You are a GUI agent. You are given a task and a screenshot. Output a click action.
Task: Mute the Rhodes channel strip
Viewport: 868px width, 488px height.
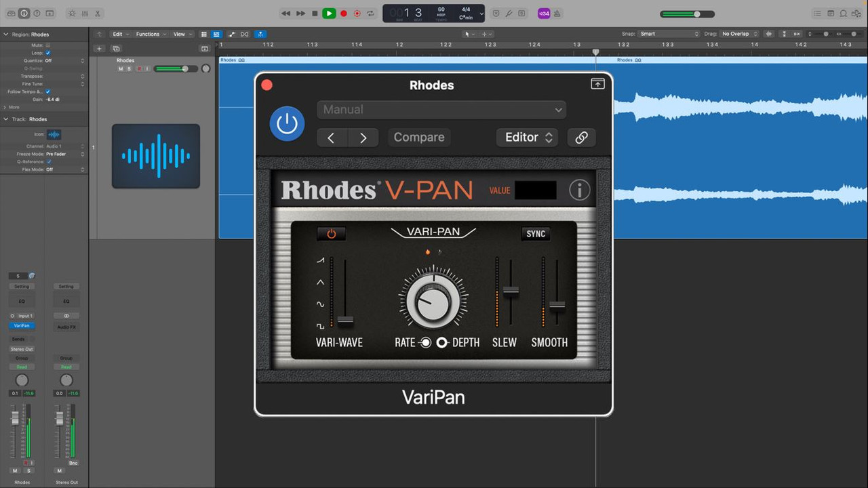(15, 470)
